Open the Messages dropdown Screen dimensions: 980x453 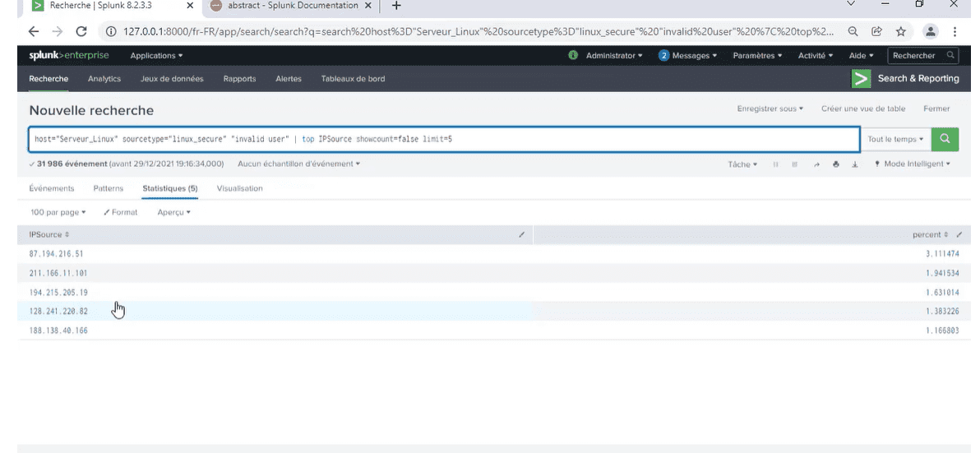pyautogui.click(x=687, y=56)
